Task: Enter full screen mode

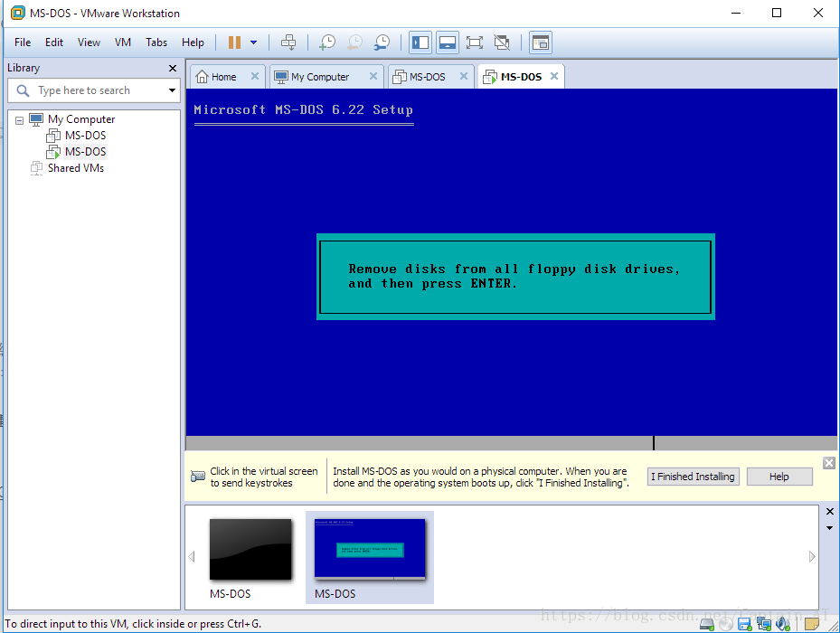Action: coord(475,43)
